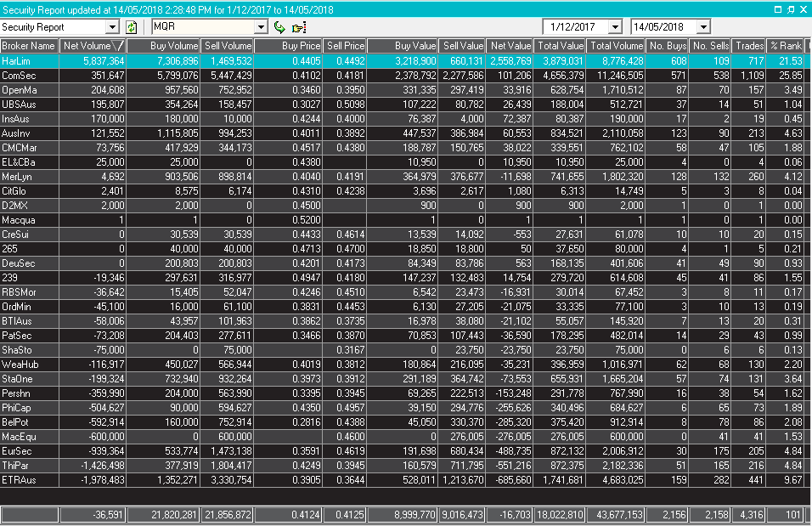
Task: Sort by the Total Volume column header
Action: coord(616,46)
